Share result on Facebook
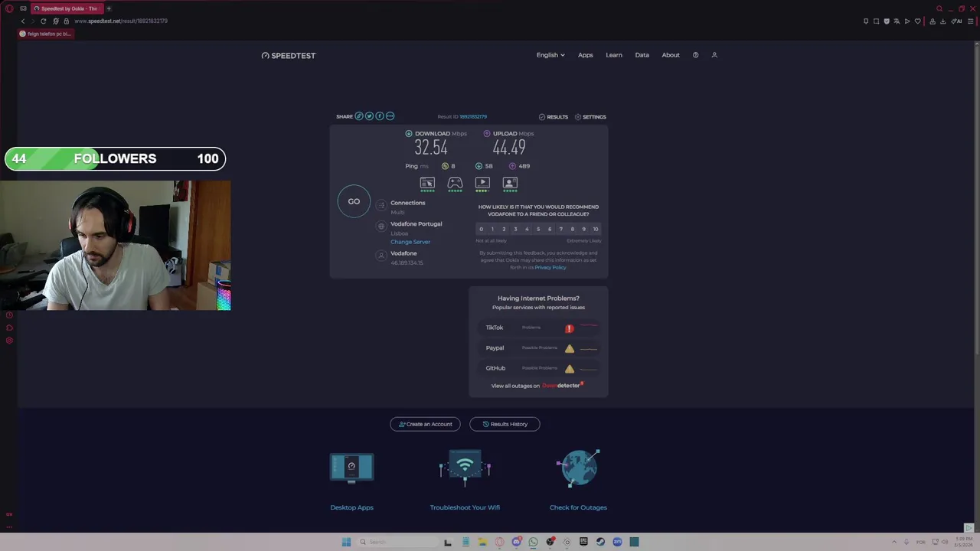Viewport: 980px width, 551px height. (x=380, y=116)
